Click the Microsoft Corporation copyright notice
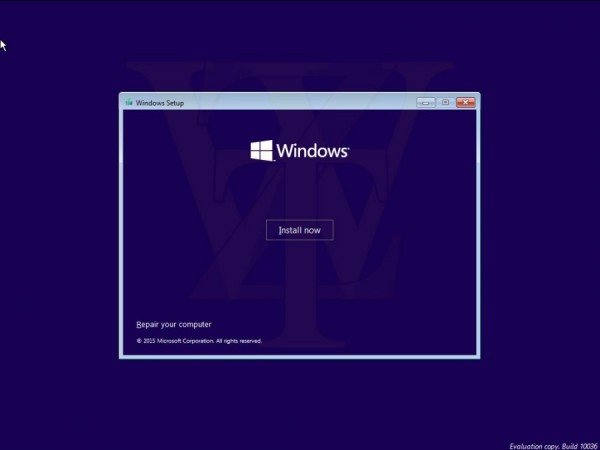600x450 pixels. pyautogui.click(x=199, y=341)
